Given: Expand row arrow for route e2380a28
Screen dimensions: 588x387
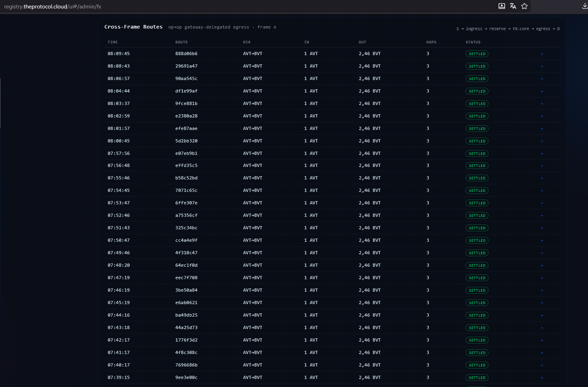Looking at the screenshot, I should coord(542,116).
